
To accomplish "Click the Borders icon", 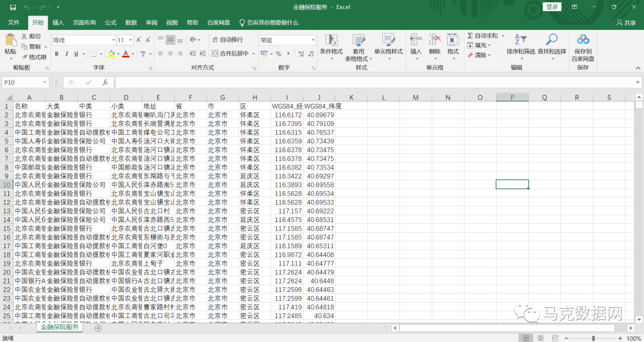I will [94, 54].
